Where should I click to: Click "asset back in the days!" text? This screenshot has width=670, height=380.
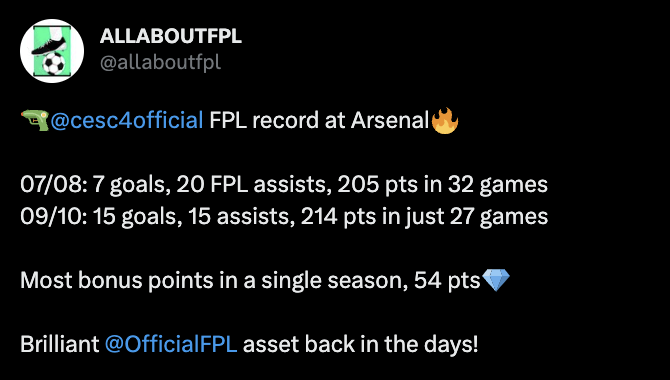click(x=360, y=345)
